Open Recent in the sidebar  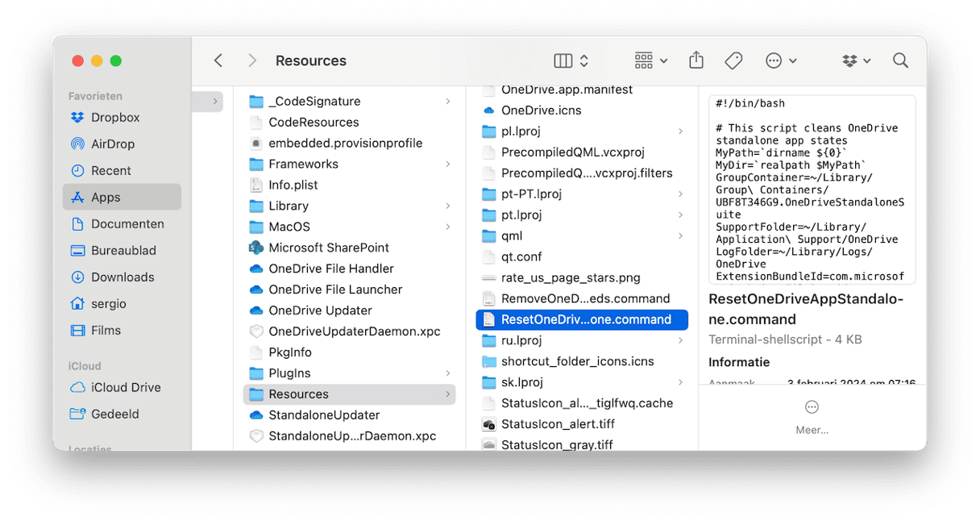pyautogui.click(x=122, y=170)
